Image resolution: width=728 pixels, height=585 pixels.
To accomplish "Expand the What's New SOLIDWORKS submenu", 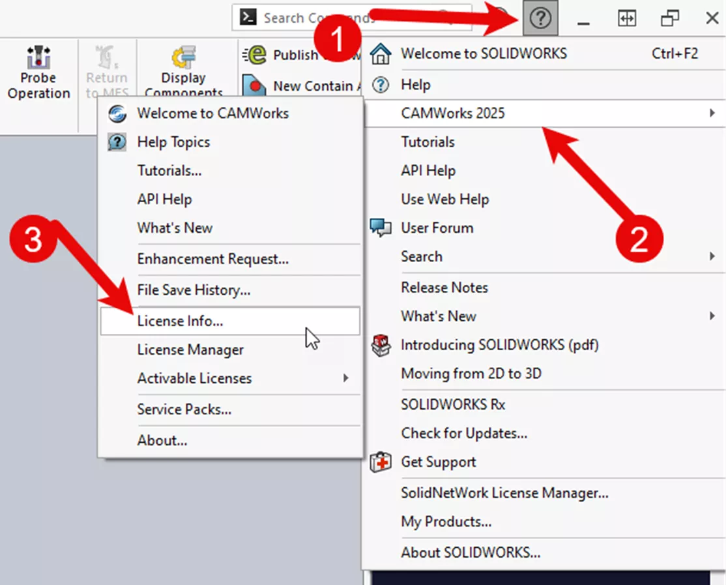I will (712, 316).
